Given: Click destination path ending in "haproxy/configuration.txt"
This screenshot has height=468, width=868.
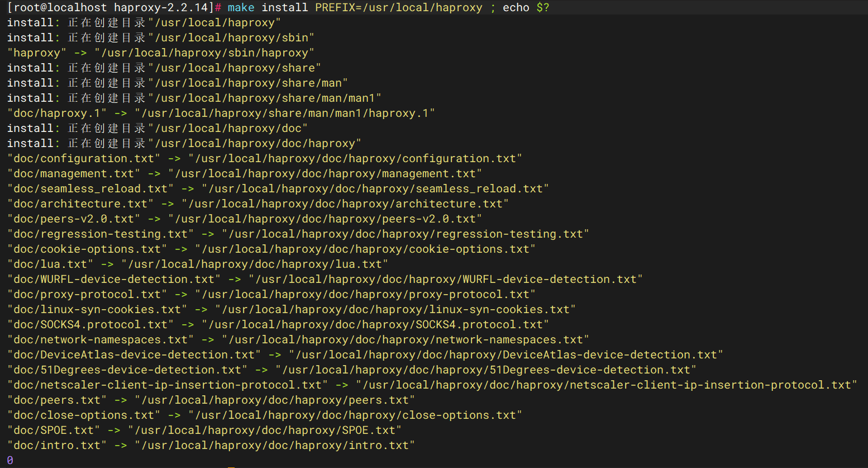Looking at the screenshot, I should coord(355,159).
